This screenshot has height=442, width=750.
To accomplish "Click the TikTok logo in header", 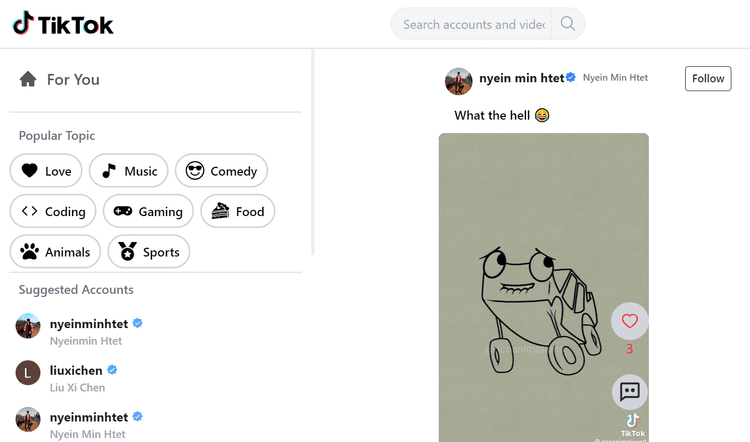I will pyautogui.click(x=63, y=23).
